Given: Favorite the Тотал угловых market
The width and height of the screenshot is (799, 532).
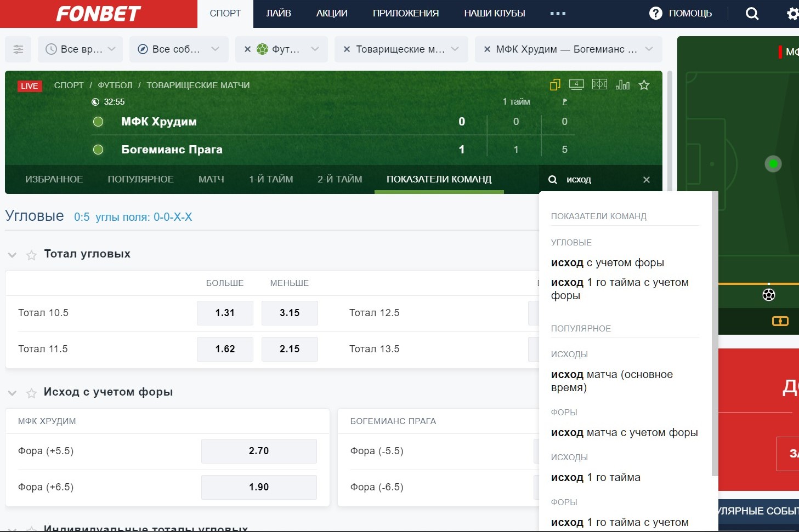Looking at the screenshot, I should [32, 255].
